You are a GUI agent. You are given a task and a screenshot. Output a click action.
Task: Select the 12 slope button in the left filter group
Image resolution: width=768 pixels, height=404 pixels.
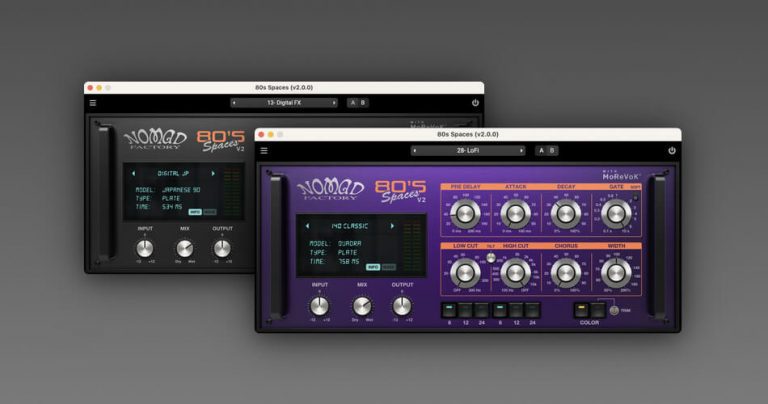coord(465,310)
